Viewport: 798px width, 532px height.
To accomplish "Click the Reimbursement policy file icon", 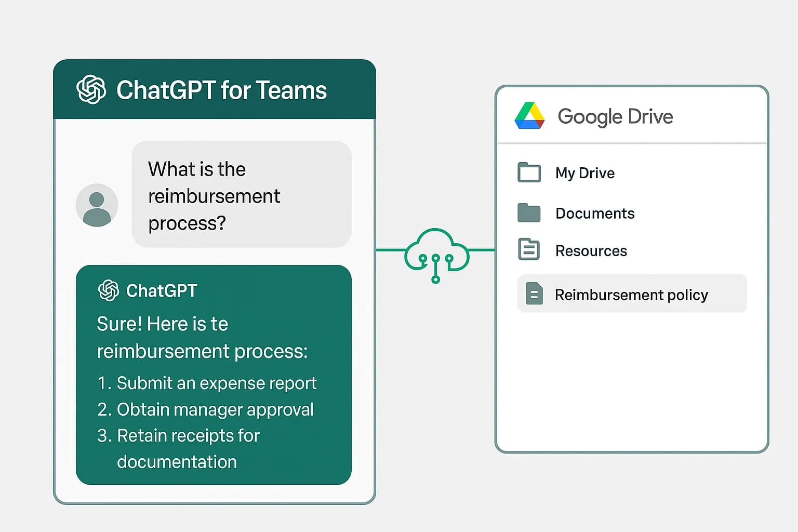I will [534, 294].
